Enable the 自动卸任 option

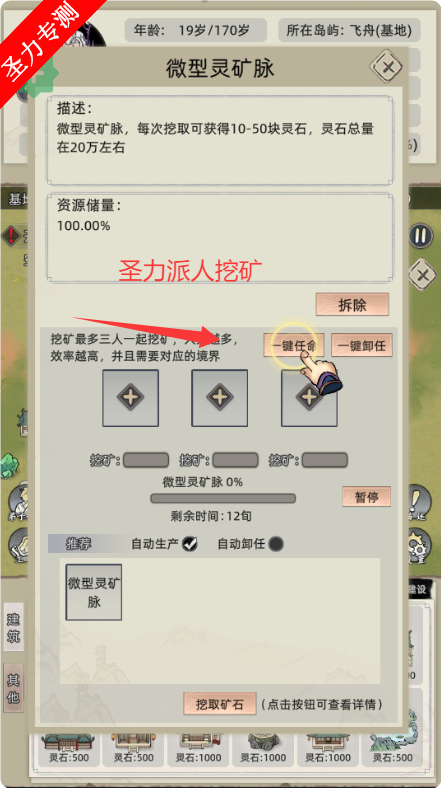[276, 544]
